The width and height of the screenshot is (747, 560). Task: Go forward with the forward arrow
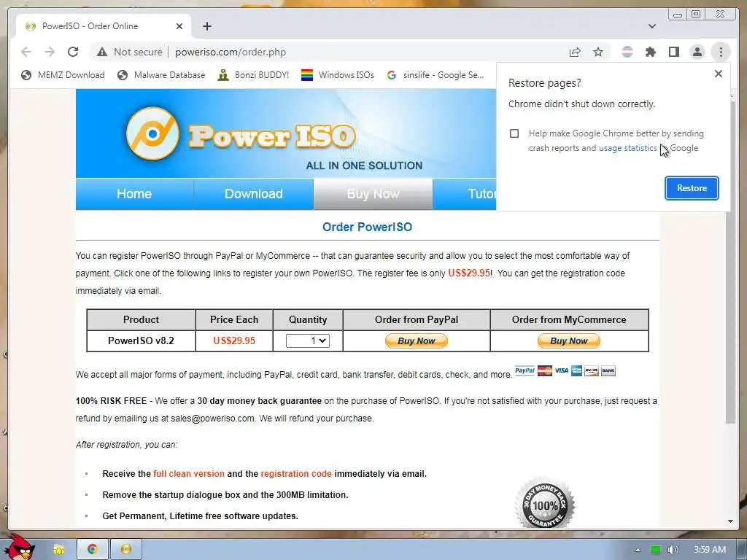[x=50, y=52]
